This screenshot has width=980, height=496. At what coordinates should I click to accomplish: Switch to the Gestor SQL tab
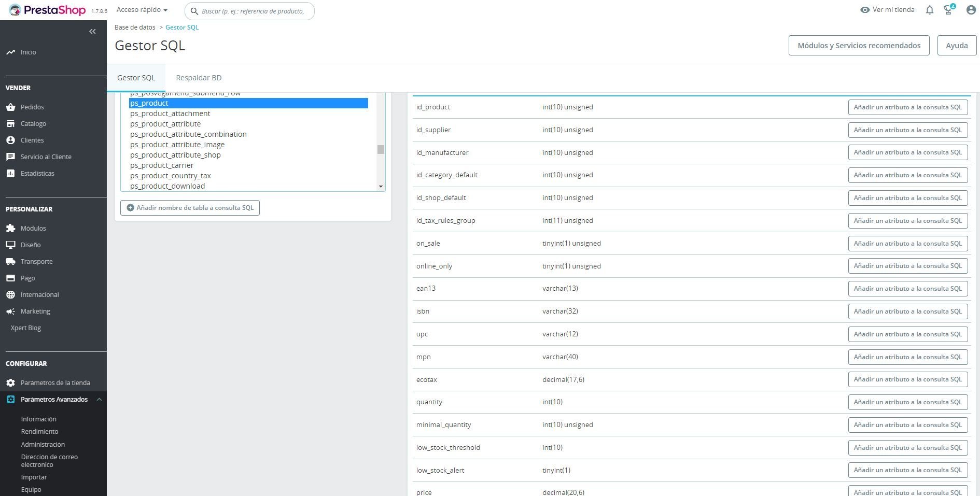click(136, 78)
